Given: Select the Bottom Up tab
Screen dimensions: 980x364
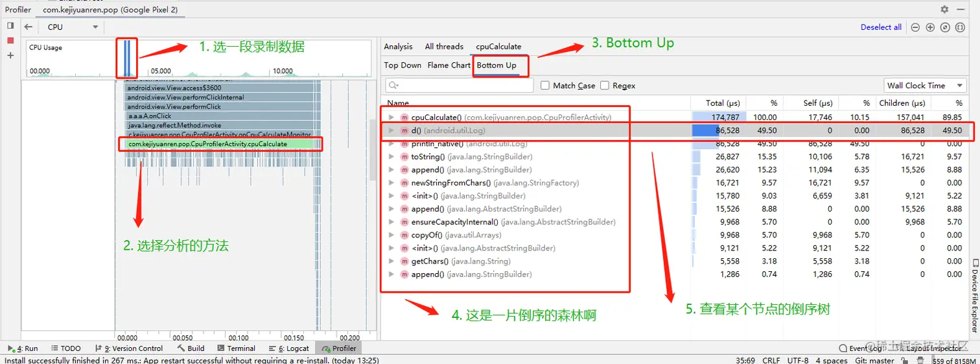Looking at the screenshot, I should tap(496, 65).
